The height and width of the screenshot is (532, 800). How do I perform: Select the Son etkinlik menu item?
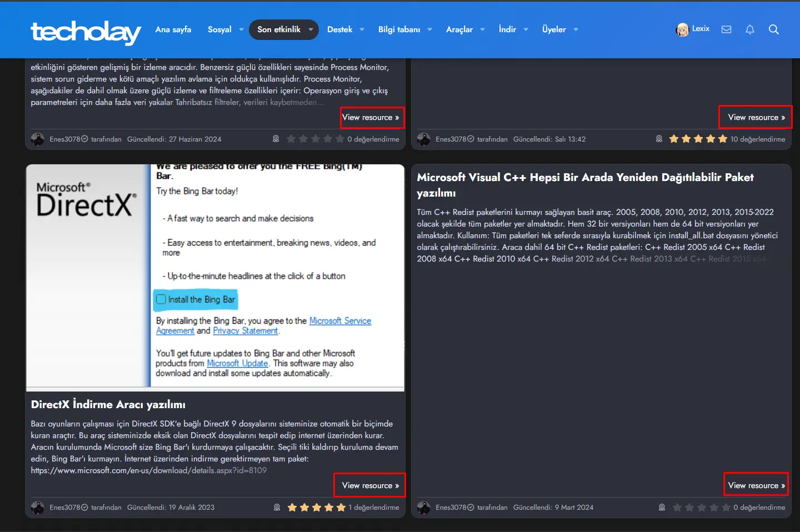point(279,29)
